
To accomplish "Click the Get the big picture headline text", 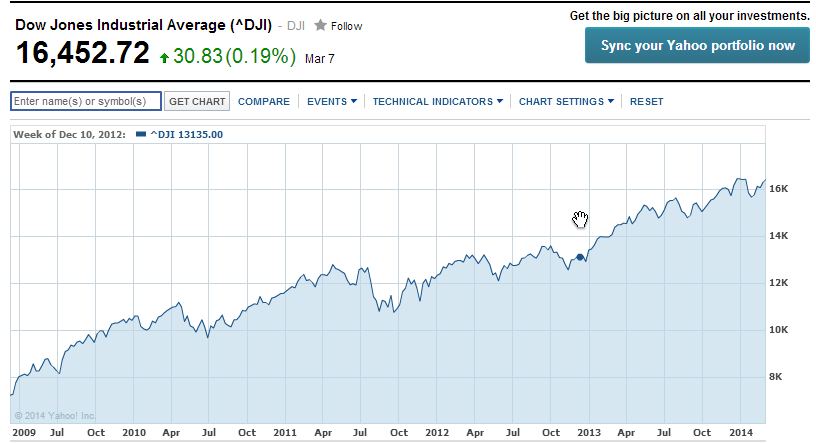I will click(690, 16).
